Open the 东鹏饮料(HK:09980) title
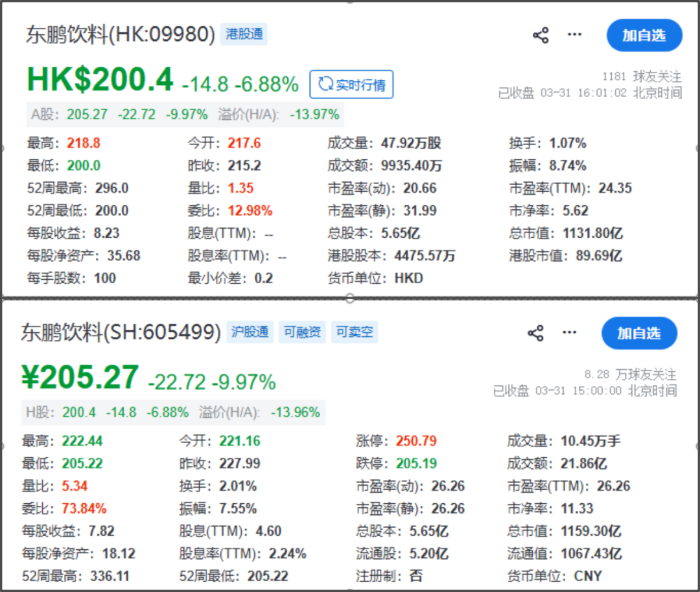 [x=121, y=35]
